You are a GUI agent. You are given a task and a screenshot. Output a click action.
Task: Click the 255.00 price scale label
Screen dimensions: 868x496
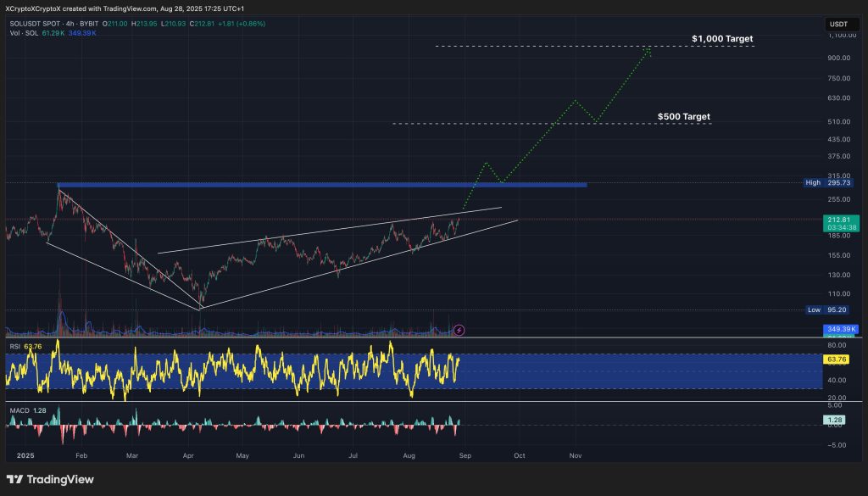tap(839, 199)
